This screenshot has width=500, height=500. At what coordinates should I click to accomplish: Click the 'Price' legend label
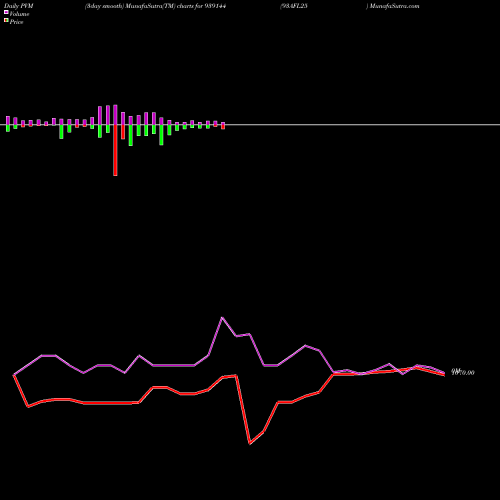[x=16, y=22]
